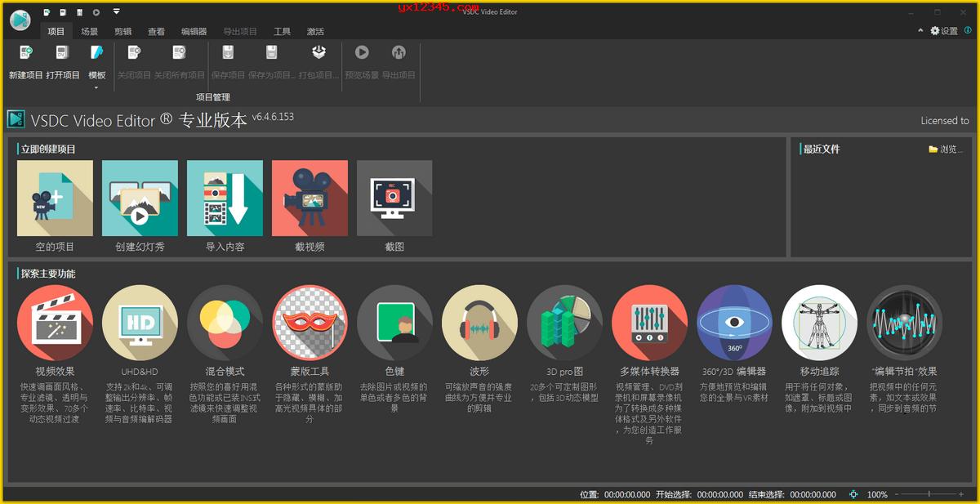Open the 波形 waveform audio feature
Viewport: 980px width, 504px height.
(x=479, y=322)
